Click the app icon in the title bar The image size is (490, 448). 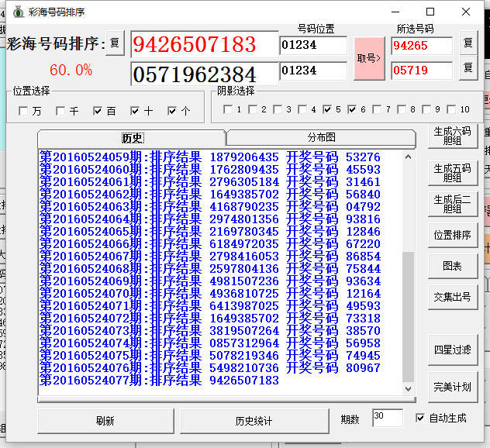16,12
